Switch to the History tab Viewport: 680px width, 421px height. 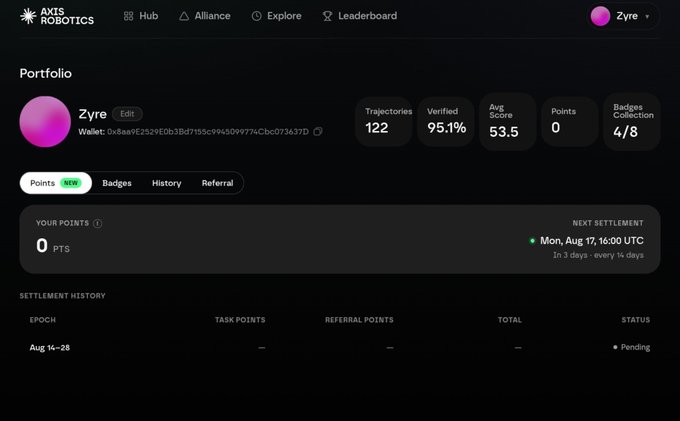167,183
